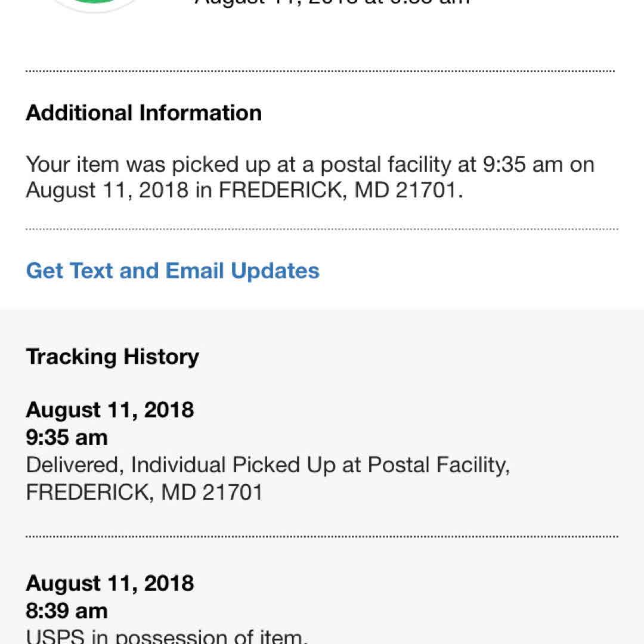Select the bold 8:39 am history timestamp

67,610
